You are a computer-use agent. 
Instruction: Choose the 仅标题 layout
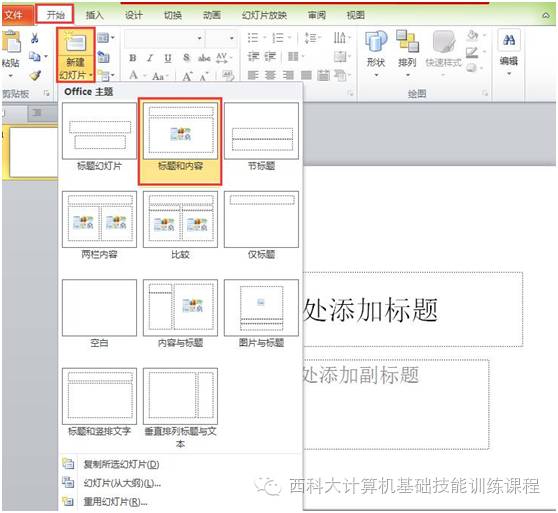click(x=262, y=226)
